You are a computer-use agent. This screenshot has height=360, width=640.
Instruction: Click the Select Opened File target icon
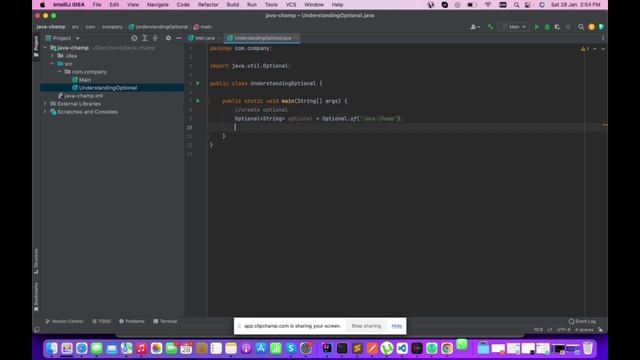(134, 38)
